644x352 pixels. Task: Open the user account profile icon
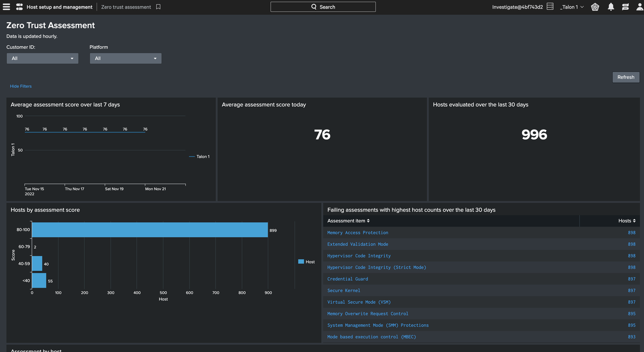[639, 7]
